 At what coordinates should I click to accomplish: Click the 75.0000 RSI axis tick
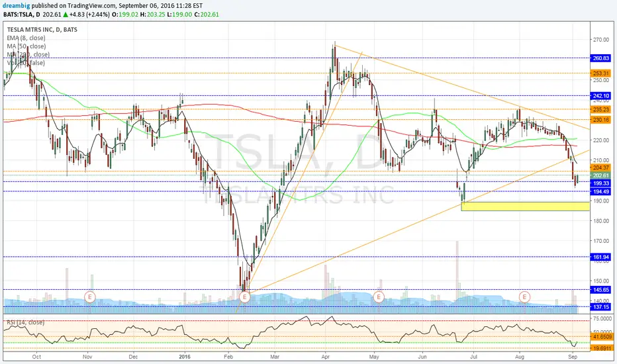602,318
